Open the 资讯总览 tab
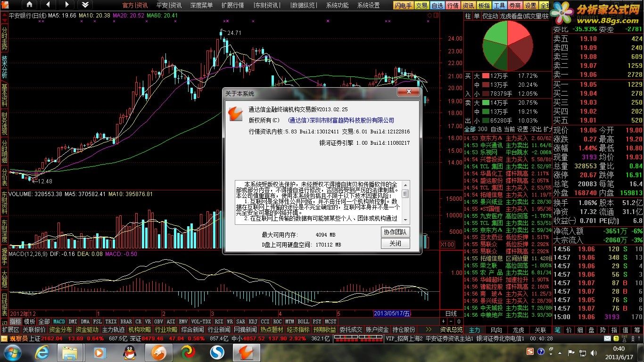 click(x=451, y=329)
